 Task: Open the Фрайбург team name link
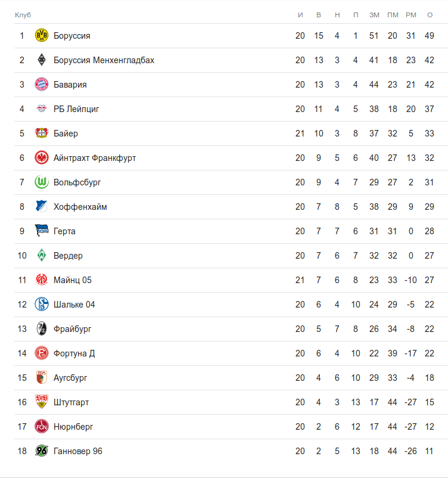click(x=72, y=329)
